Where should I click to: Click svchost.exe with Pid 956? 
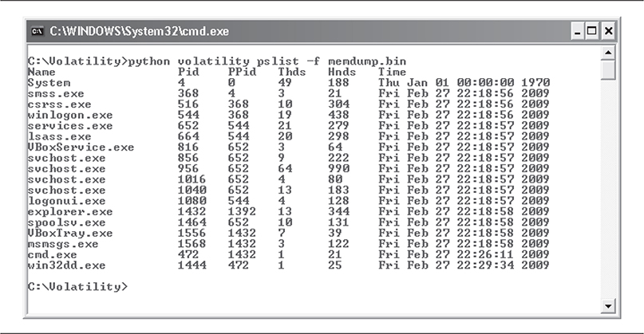point(66,169)
